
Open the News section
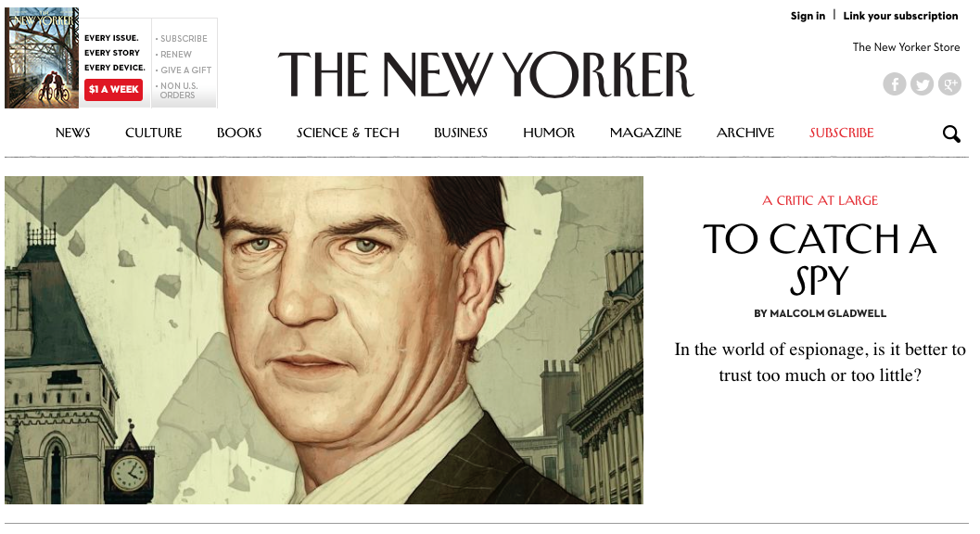[x=72, y=133]
